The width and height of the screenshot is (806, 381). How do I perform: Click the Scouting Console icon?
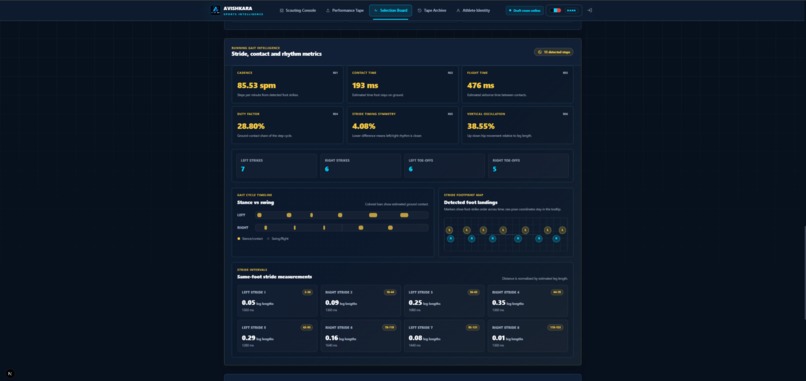[282, 10]
